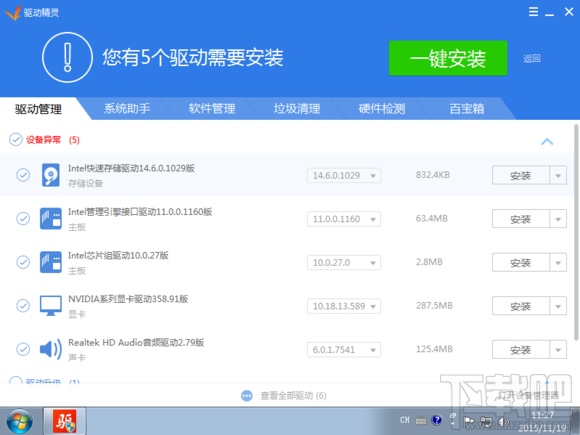Install the Intel芯片组驱动 driver
The width and height of the screenshot is (580, 435).
pyautogui.click(x=520, y=263)
